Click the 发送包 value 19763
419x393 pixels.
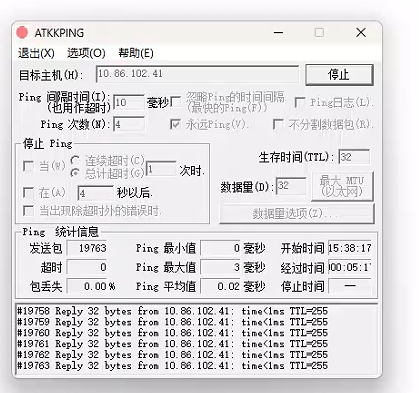[x=87, y=248]
